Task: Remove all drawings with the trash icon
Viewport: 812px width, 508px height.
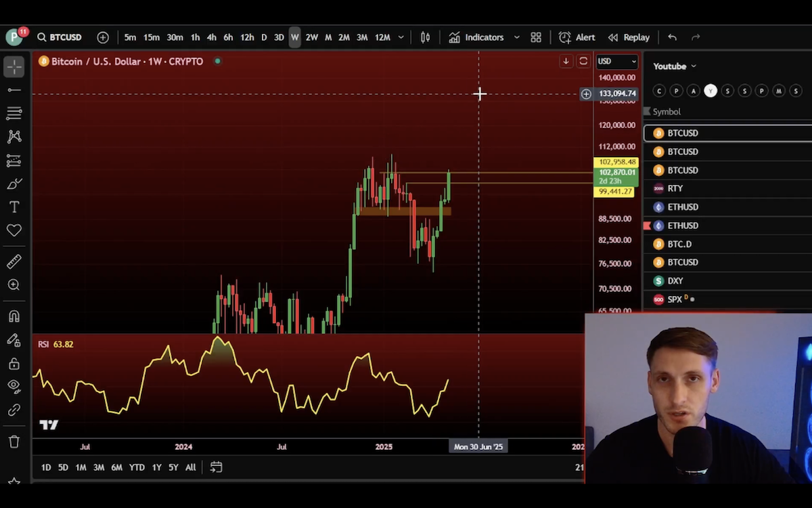Action: [x=14, y=441]
